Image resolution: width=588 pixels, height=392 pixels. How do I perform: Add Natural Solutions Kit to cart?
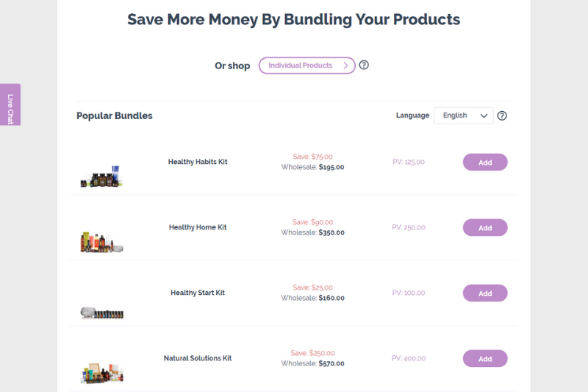coord(485,359)
